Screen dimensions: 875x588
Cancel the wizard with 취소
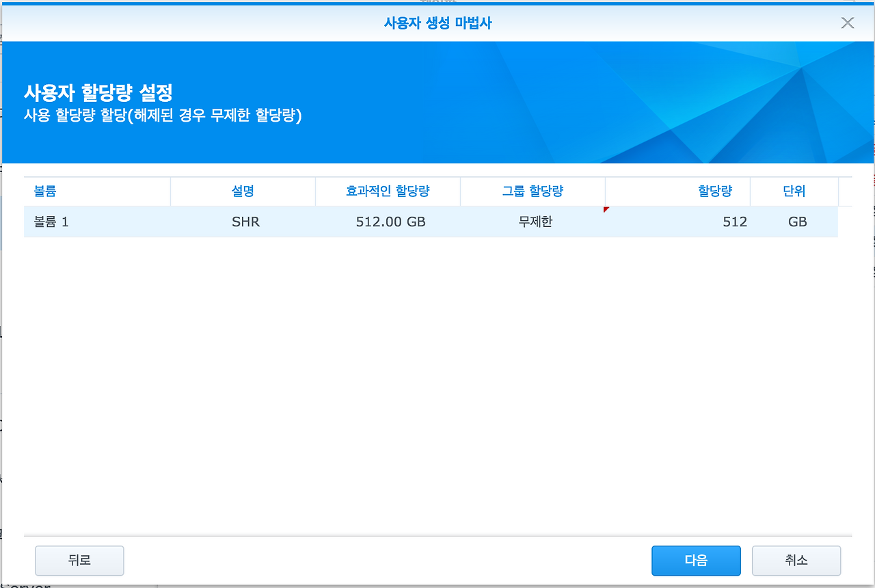tap(796, 561)
